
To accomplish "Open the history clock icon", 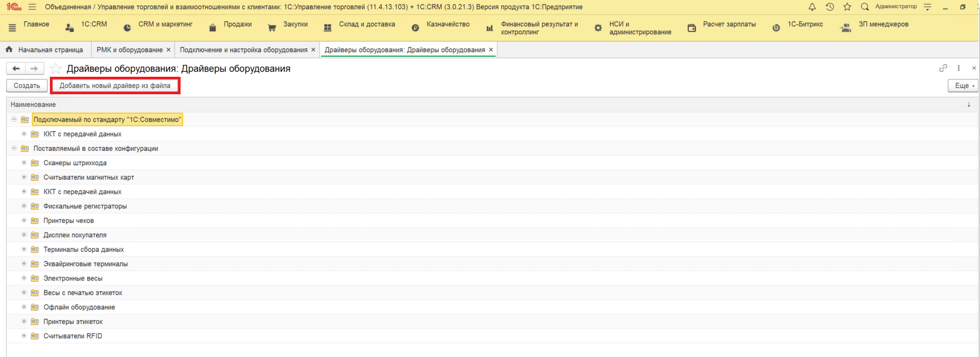I will pyautogui.click(x=830, y=7).
